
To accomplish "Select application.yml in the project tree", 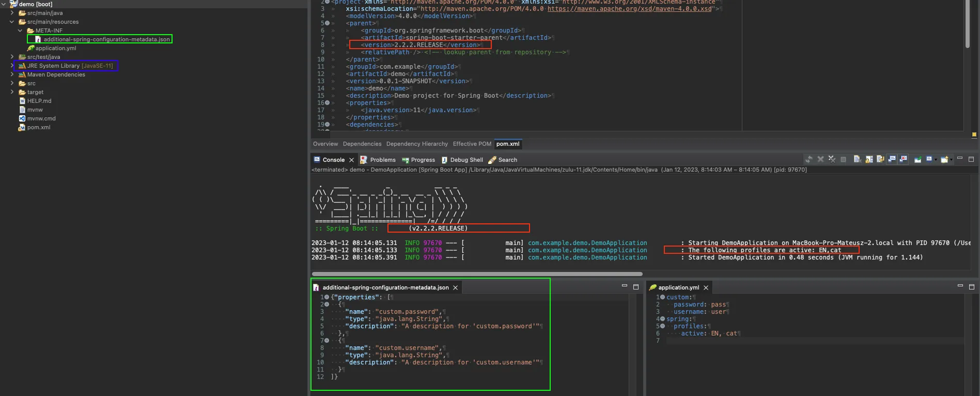I will coord(56,48).
